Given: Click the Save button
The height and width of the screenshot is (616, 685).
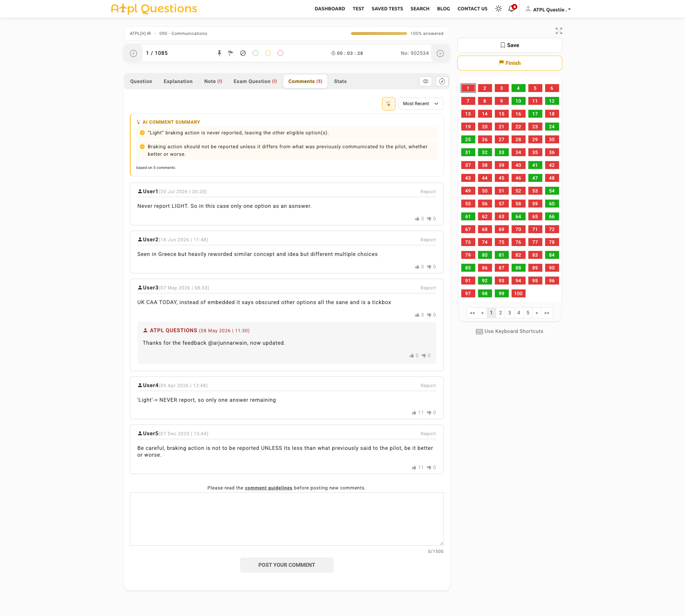Looking at the screenshot, I should (x=509, y=45).
